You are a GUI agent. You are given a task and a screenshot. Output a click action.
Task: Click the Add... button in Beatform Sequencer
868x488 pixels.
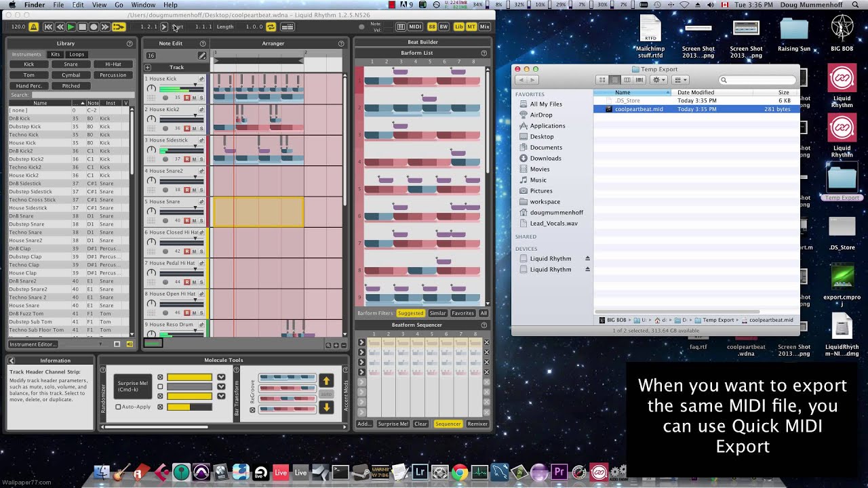(364, 424)
